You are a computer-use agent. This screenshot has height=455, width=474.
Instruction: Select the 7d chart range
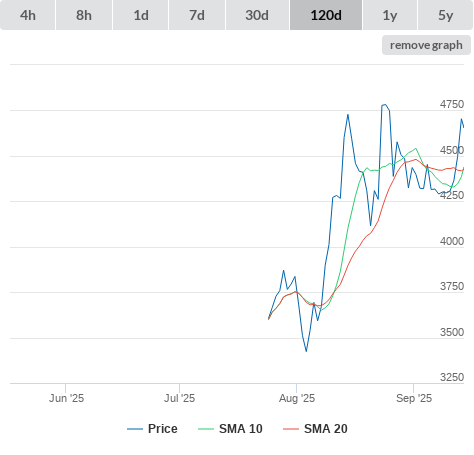click(197, 15)
